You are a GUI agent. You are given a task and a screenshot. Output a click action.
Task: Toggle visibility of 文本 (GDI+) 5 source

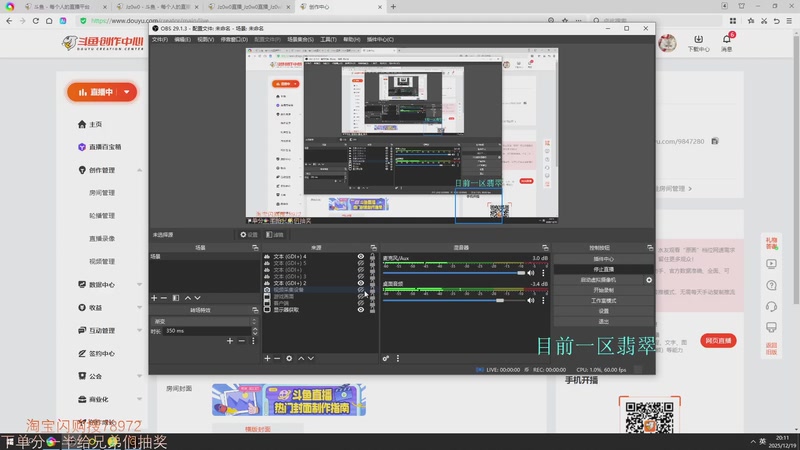[x=361, y=263]
